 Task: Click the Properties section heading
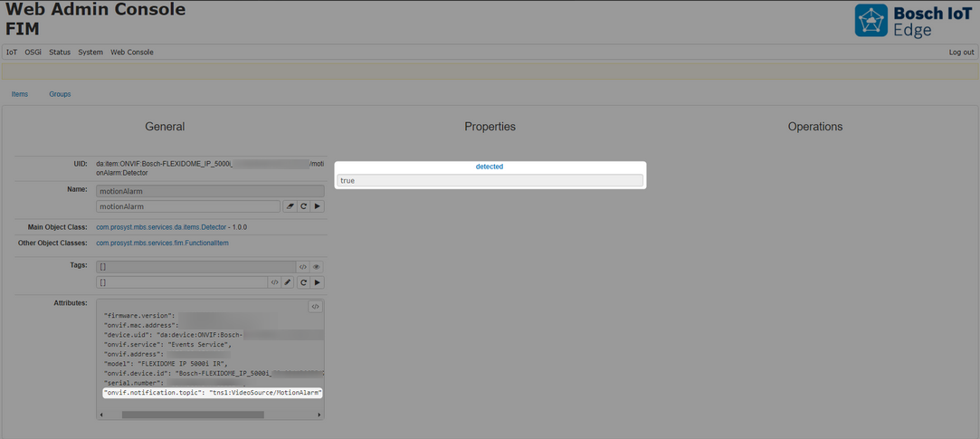(490, 127)
